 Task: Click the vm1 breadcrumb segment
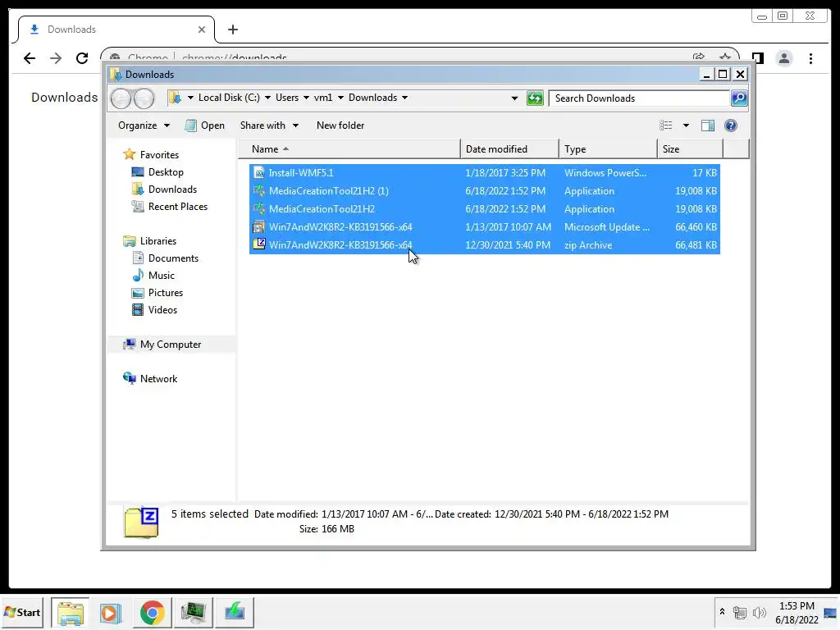(x=323, y=98)
